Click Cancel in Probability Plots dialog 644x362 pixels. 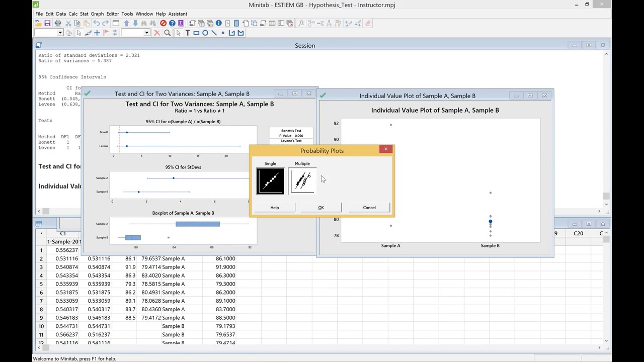point(369,208)
